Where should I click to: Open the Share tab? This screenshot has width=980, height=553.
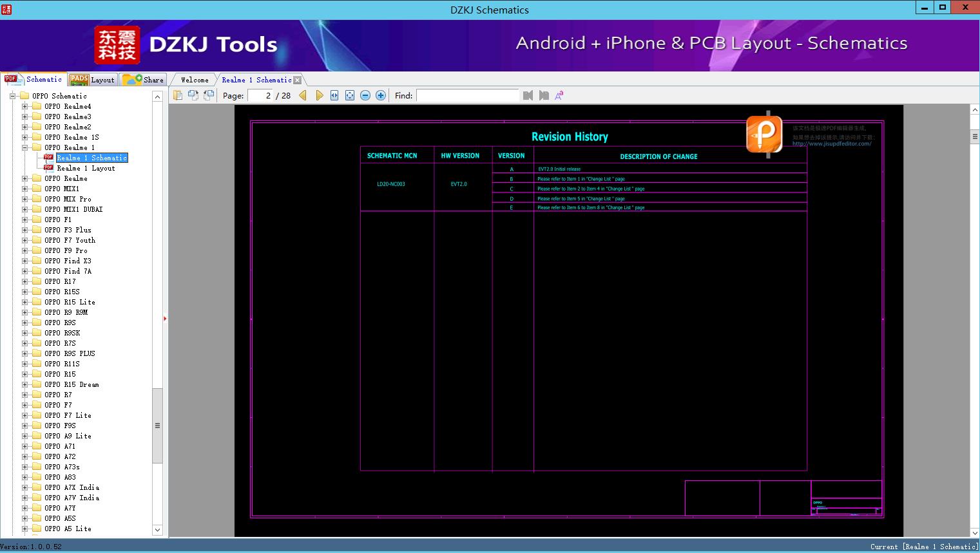pos(144,80)
